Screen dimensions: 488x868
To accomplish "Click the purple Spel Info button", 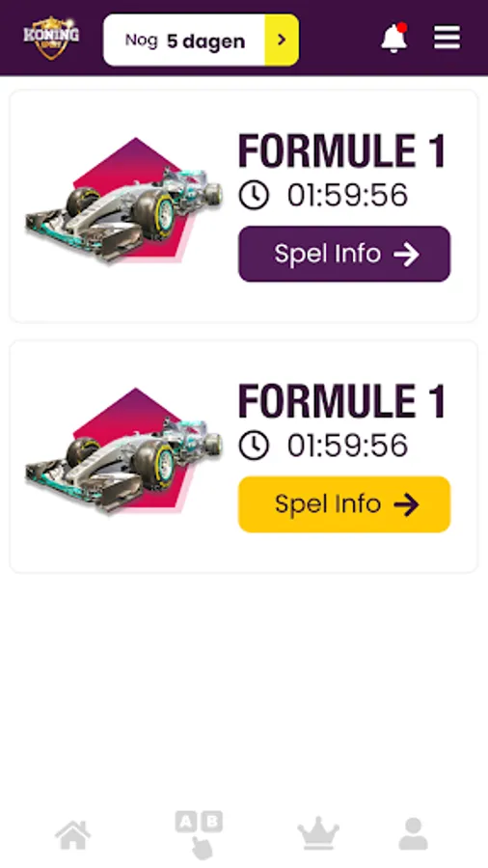I will coord(344,254).
